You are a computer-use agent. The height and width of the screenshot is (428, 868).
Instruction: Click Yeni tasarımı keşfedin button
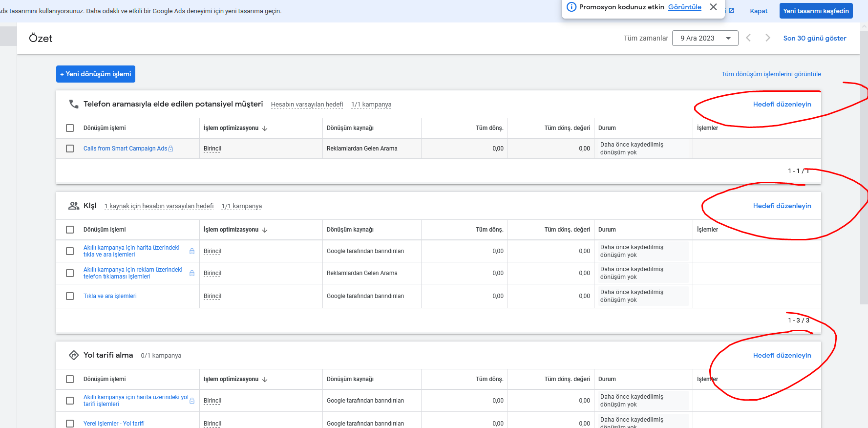(816, 11)
